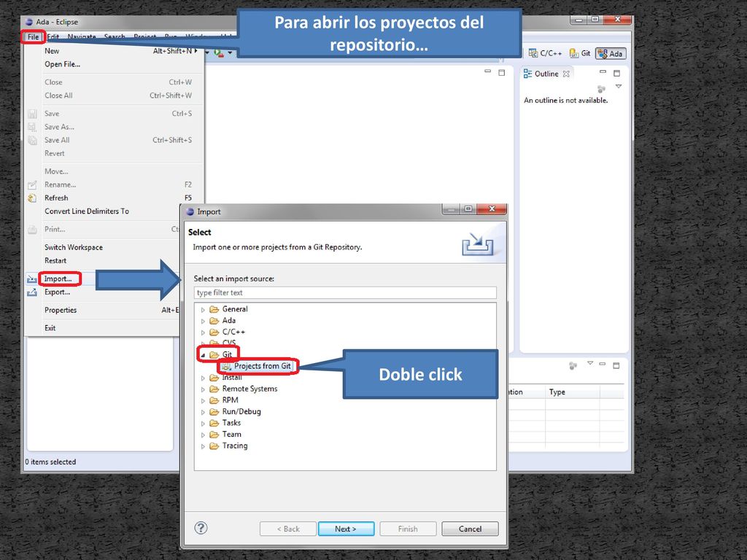Choose Restart from File menu

pyautogui.click(x=55, y=260)
